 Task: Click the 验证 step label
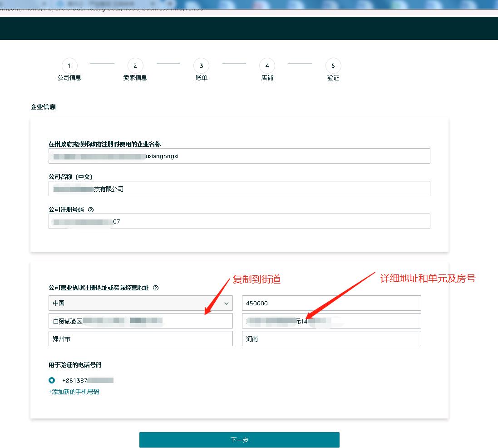pyautogui.click(x=333, y=78)
